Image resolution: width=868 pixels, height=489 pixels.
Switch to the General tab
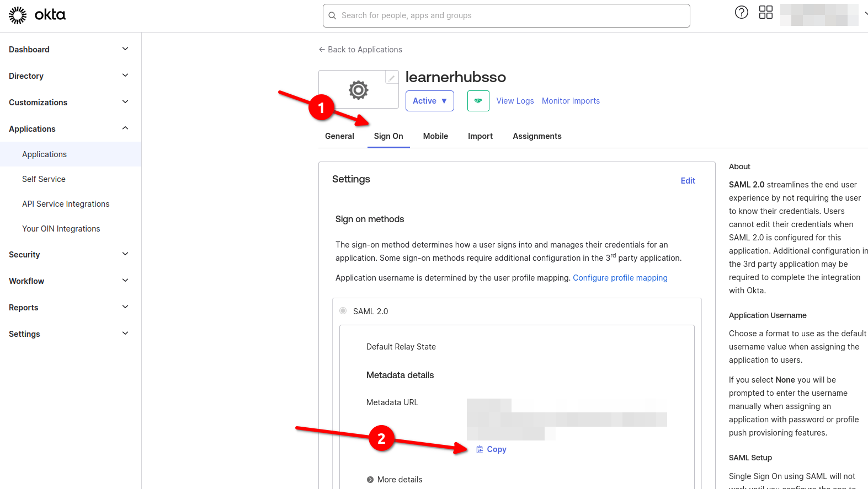coord(339,136)
